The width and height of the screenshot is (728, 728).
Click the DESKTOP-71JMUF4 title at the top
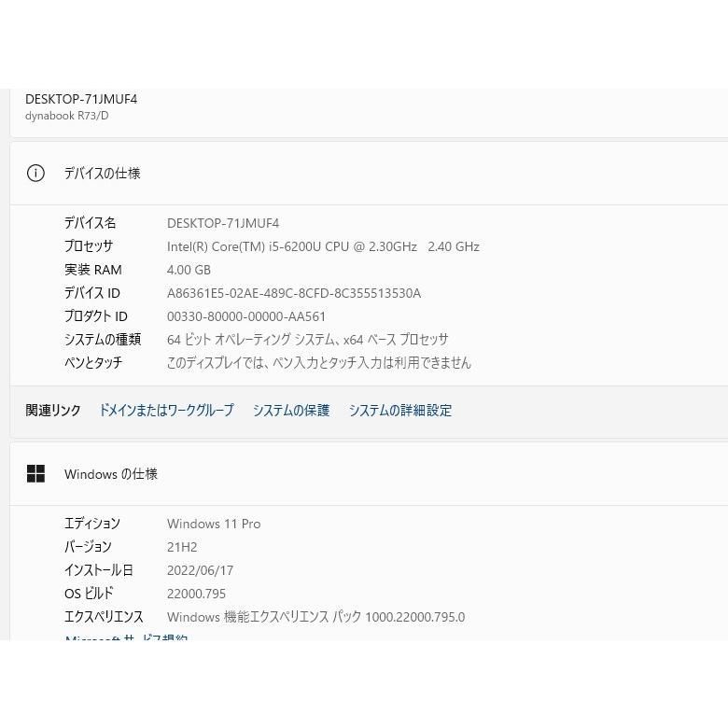point(81,99)
